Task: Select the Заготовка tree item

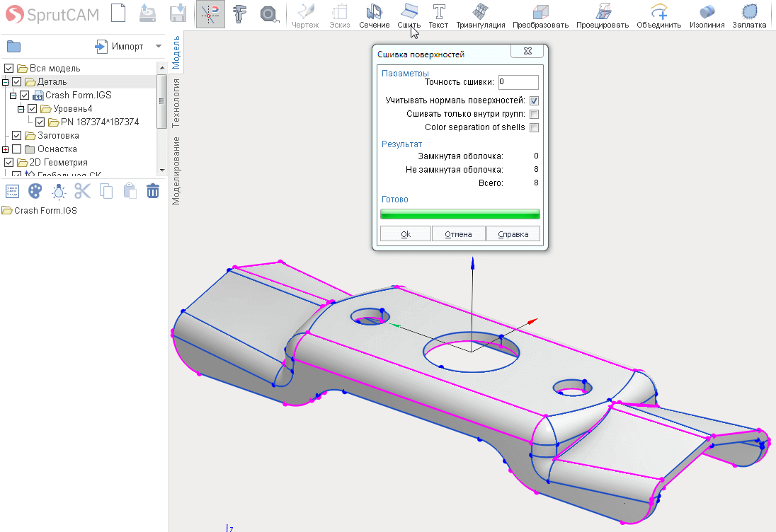Action: [58, 135]
